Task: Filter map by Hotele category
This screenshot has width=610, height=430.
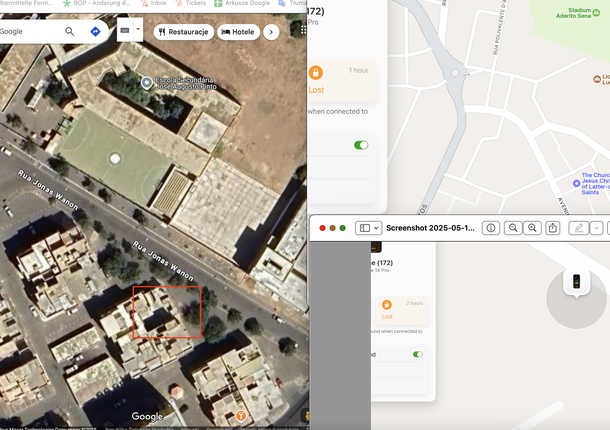Action: point(238,32)
